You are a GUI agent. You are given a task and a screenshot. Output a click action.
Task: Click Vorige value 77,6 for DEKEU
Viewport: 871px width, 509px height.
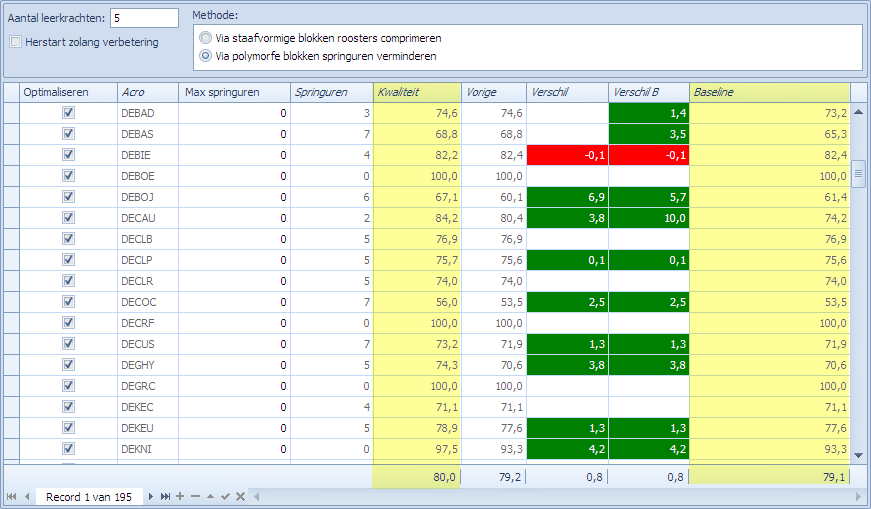[494, 428]
